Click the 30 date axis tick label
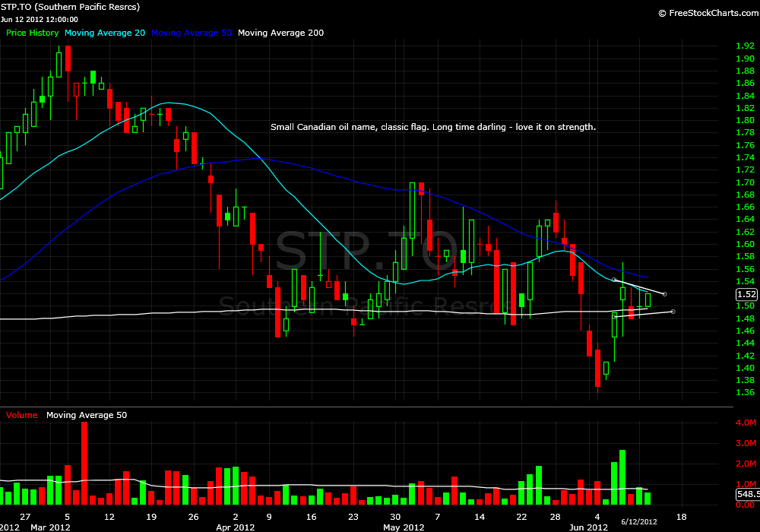 [x=395, y=517]
